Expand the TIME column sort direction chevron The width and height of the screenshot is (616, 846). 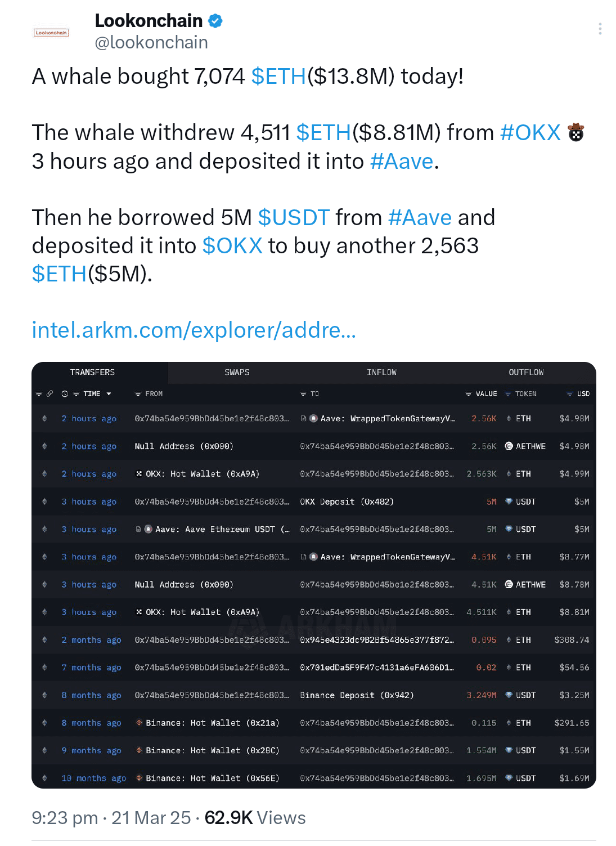(109, 394)
